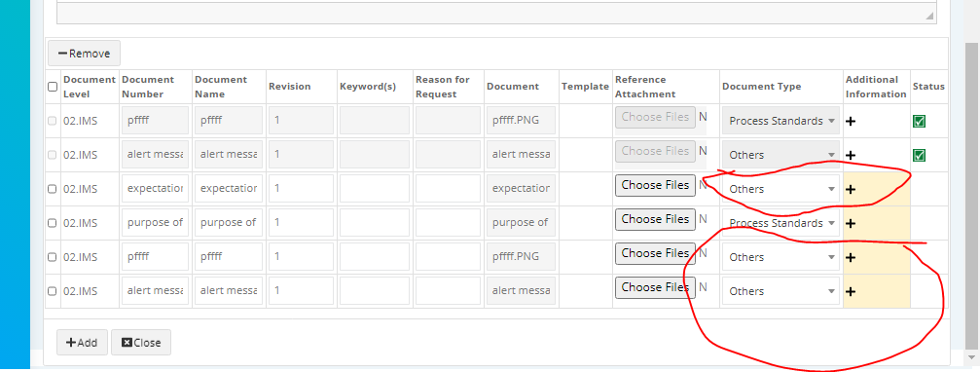Click Choose Files in the purpose of row
Screen dimensions: 980x372
[655, 219]
